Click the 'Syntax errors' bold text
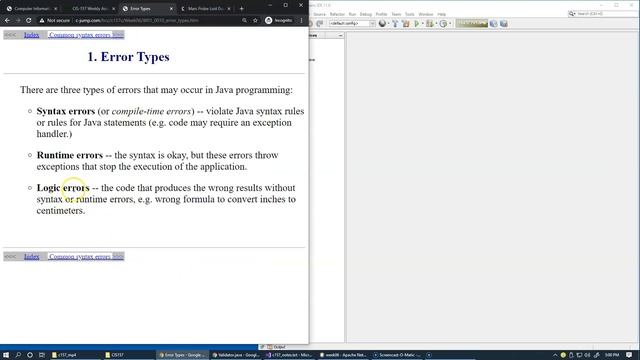This screenshot has height=360, width=640. [x=66, y=111]
